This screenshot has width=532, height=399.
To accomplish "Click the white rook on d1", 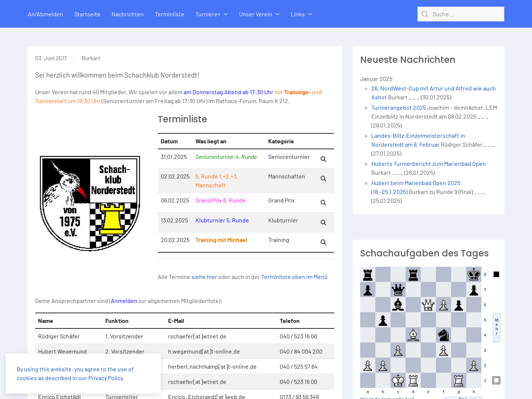I will [x=413, y=381].
